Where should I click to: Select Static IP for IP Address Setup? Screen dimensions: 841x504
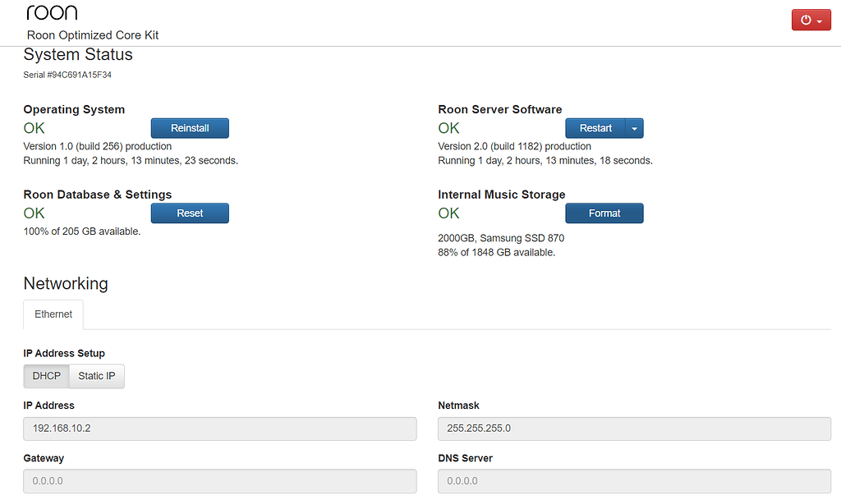[x=96, y=375]
